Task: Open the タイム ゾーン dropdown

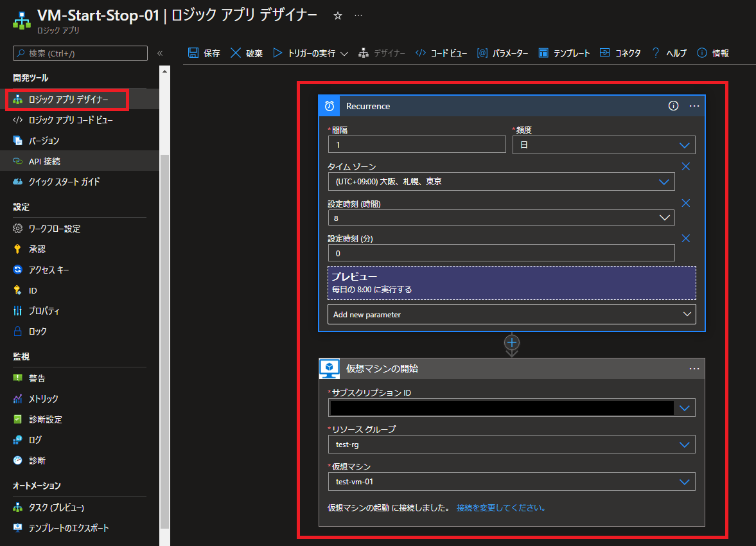Action: pyautogui.click(x=502, y=182)
